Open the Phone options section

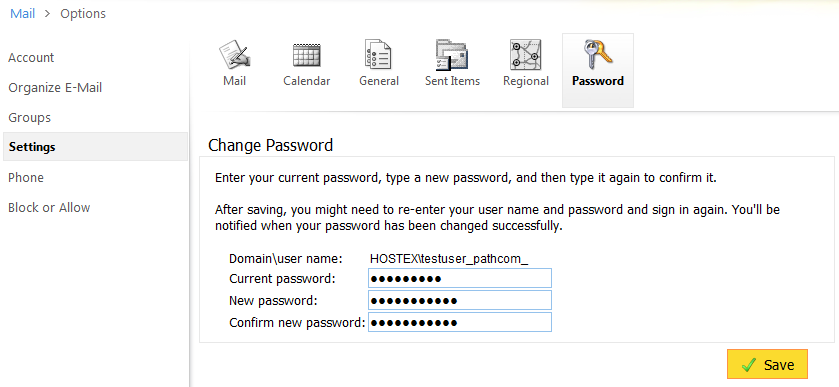26,177
